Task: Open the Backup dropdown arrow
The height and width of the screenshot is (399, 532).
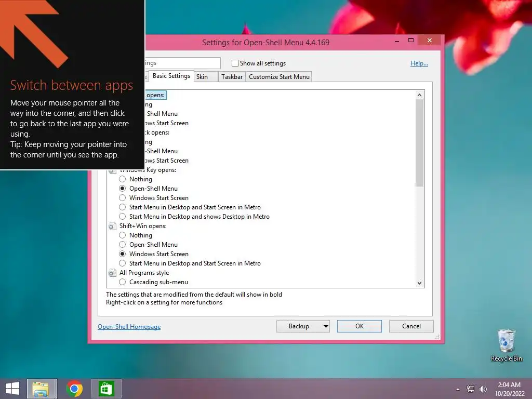Action: [325, 326]
